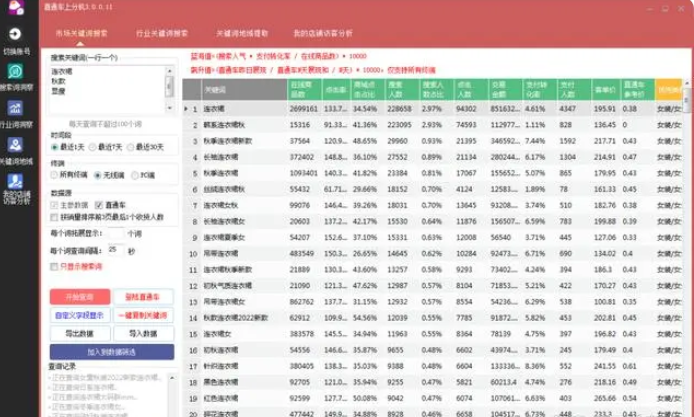Click the field before 个词

pyautogui.click(x=116, y=233)
